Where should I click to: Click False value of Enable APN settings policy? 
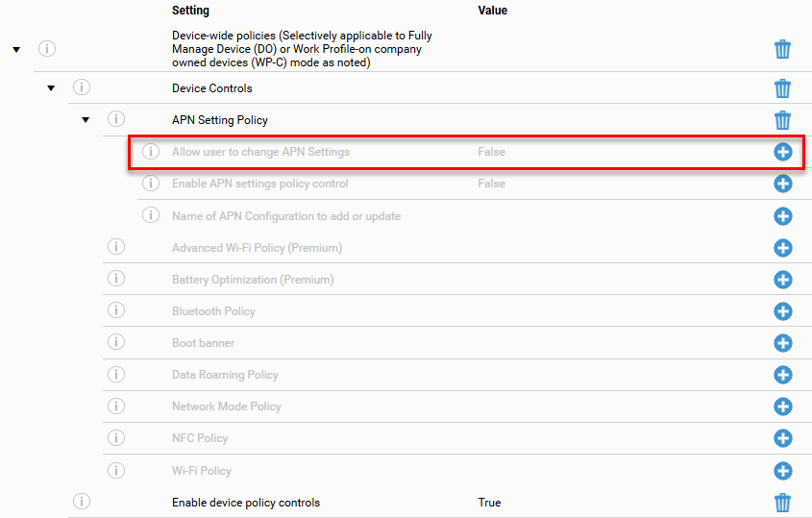[x=491, y=184]
